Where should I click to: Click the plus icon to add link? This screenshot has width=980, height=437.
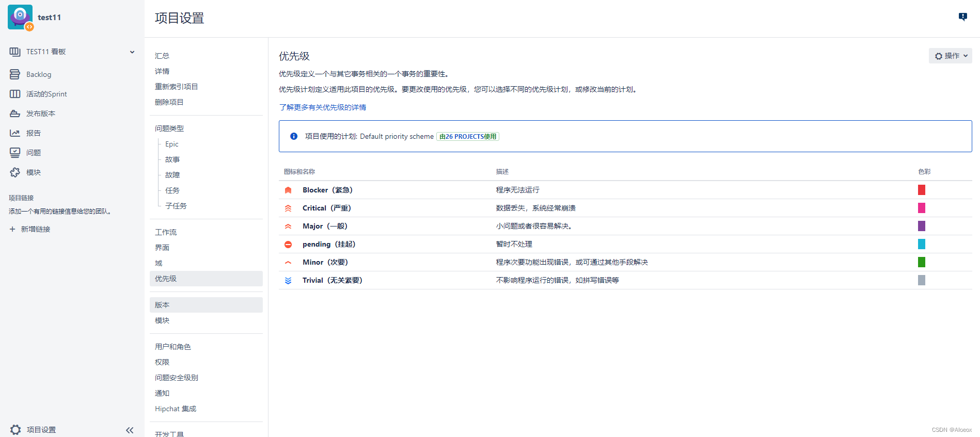pyautogui.click(x=12, y=229)
